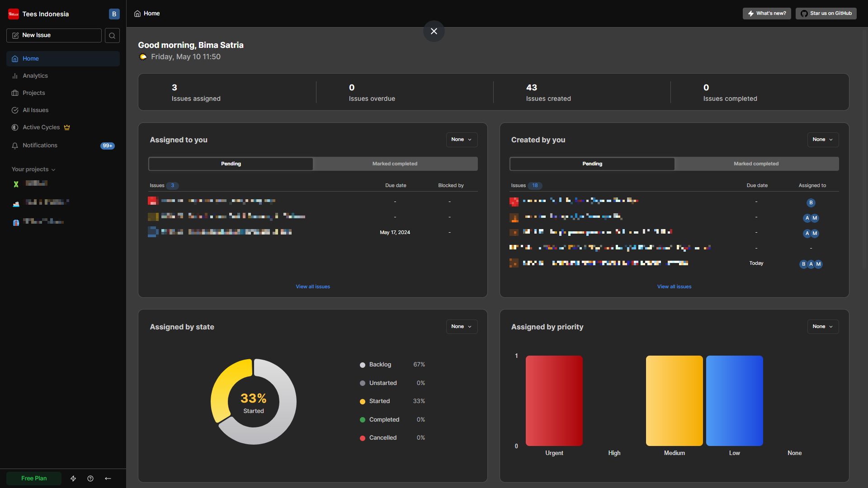Open the Analytics page from the sidebar
Image resolution: width=868 pixels, height=488 pixels.
coord(35,76)
